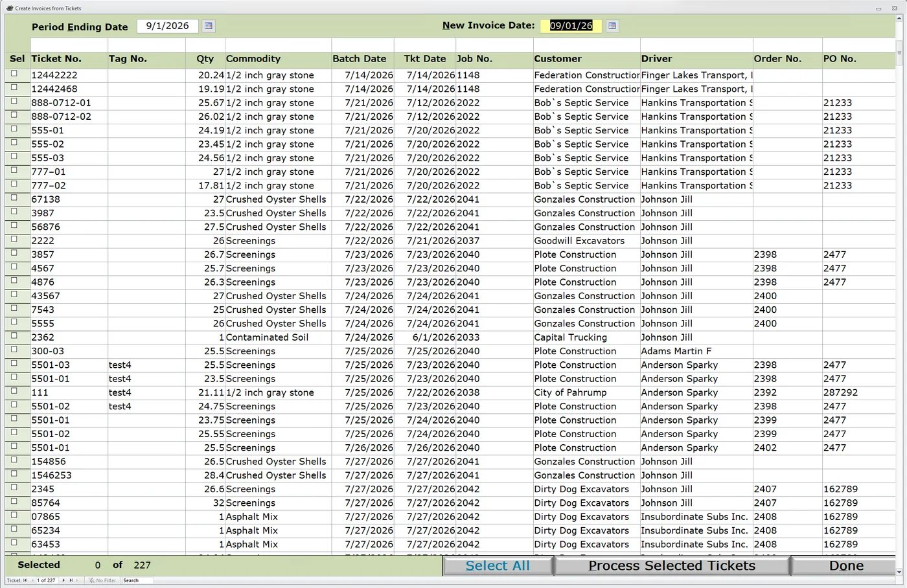
Task: Click job number 2037 cell
Action: click(494, 241)
